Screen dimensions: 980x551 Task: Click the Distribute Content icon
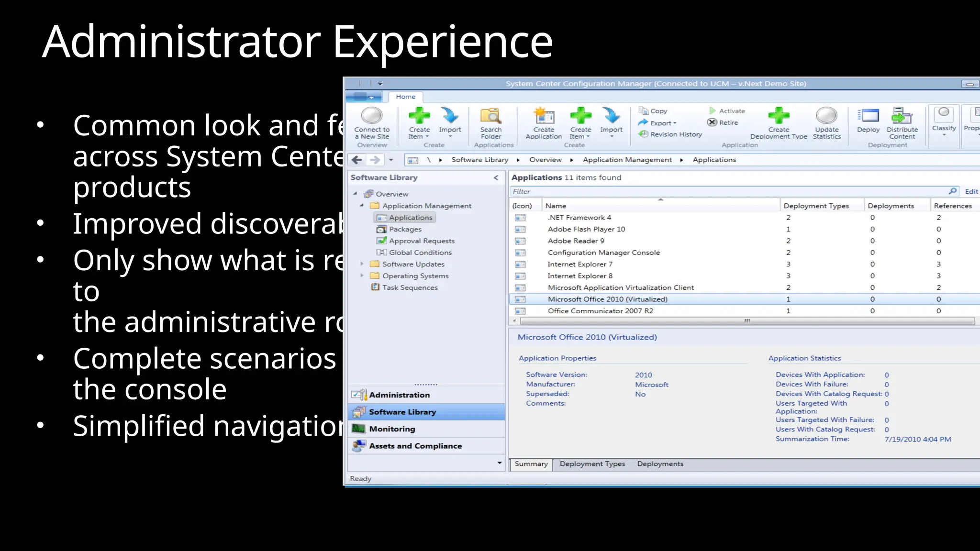[x=902, y=116]
